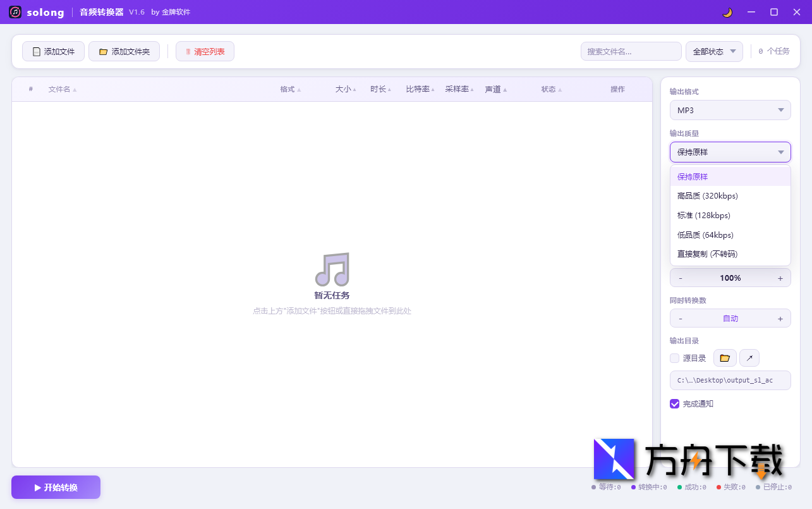Open the 全部状态 filter dropdown
Viewport: 812px width, 509px height.
click(713, 51)
